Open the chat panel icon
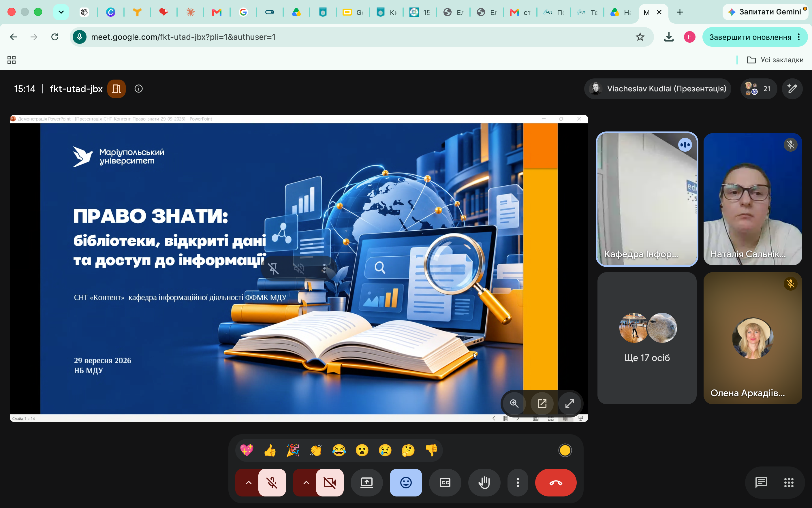812x508 pixels. (x=761, y=482)
